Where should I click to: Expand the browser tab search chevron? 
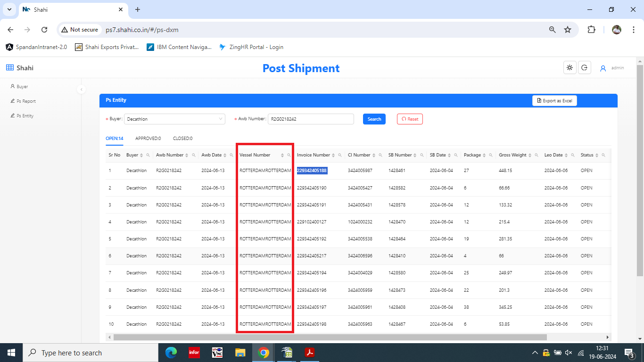tap(9, 9)
